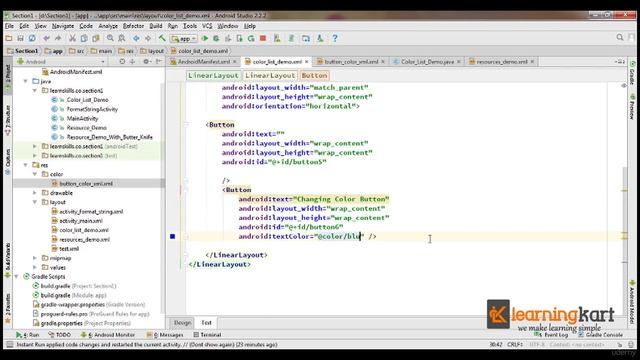Close the color_list_demo.xml tab
This screenshot has width=640, height=360.
[307, 62]
